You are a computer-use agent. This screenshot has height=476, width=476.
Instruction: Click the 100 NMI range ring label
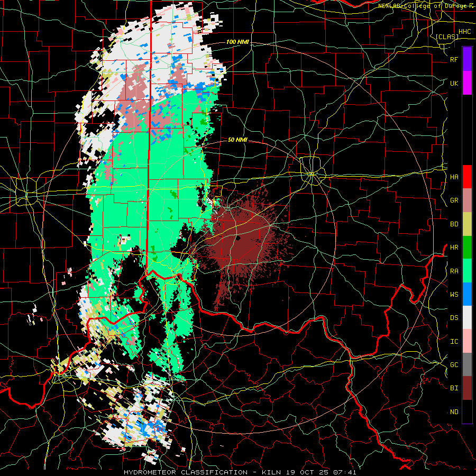[237, 42]
